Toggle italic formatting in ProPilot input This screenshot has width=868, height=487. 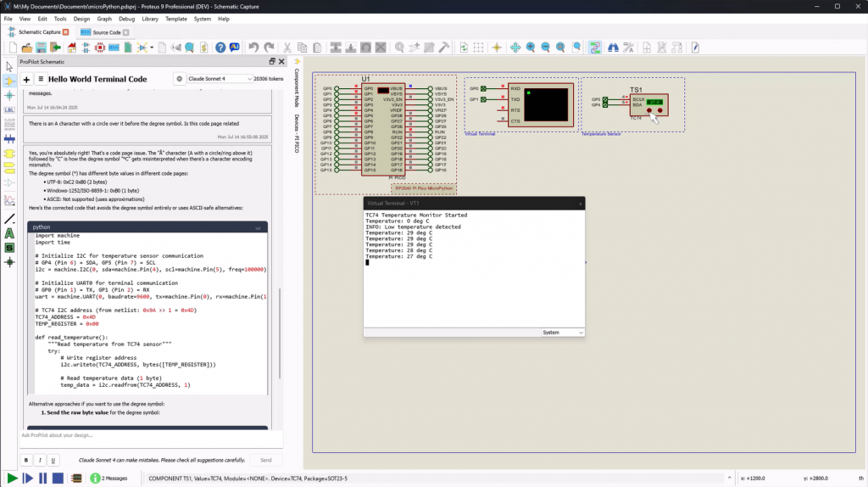(41, 460)
